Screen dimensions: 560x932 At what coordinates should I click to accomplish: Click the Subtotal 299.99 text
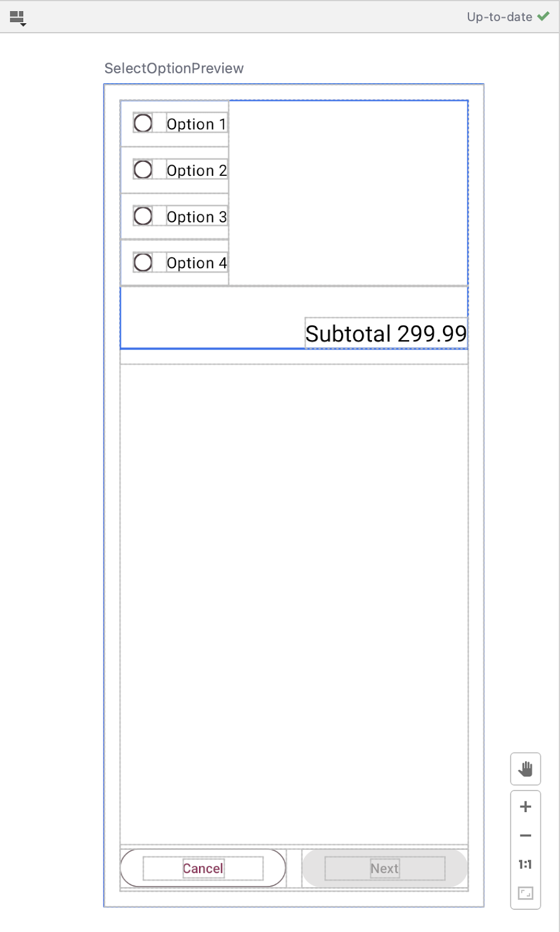[385, 334]
